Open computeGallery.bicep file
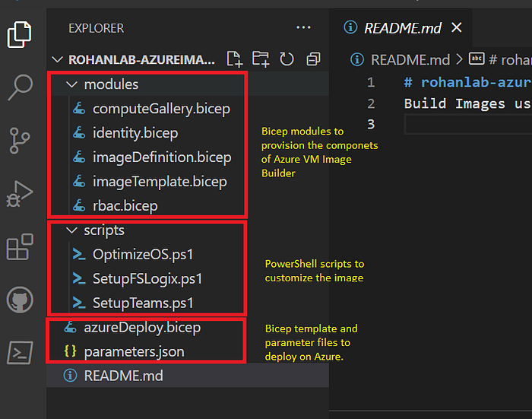 (161, 109)
